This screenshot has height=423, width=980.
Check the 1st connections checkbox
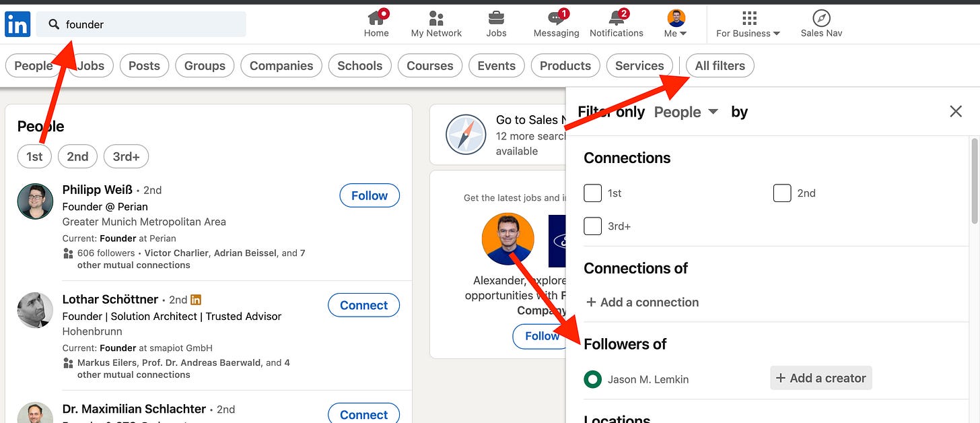pos(592,193)
